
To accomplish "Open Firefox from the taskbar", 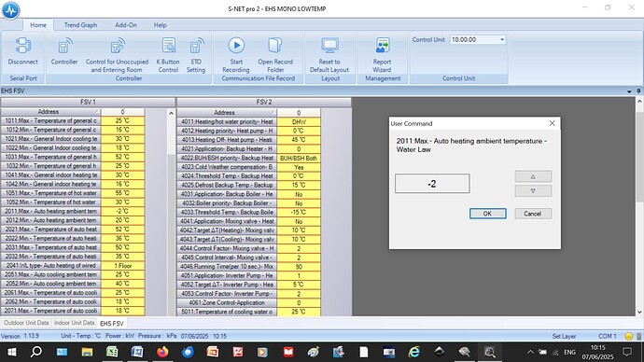I will [162, 352].
